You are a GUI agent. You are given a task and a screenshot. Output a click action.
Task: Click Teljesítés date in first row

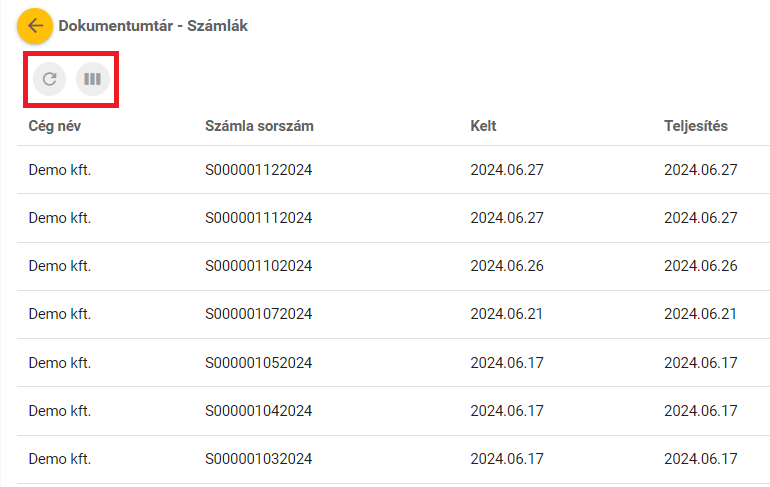pyautogui.click(x=700, y=170)
